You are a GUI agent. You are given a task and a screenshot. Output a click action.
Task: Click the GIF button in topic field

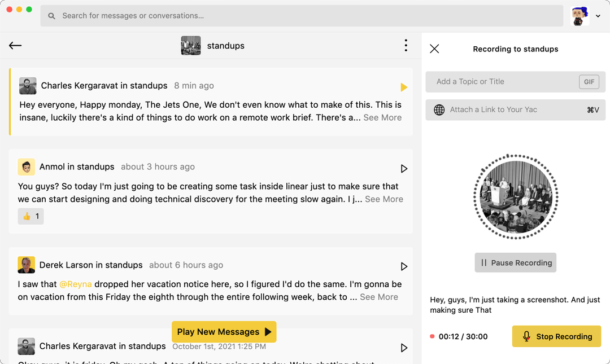(589, 82)
